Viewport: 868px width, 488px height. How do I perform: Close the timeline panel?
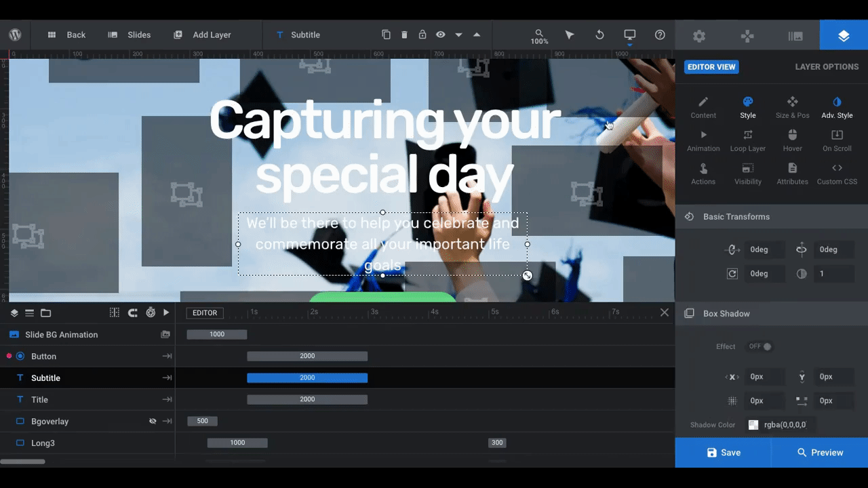(x=665, y=312)
